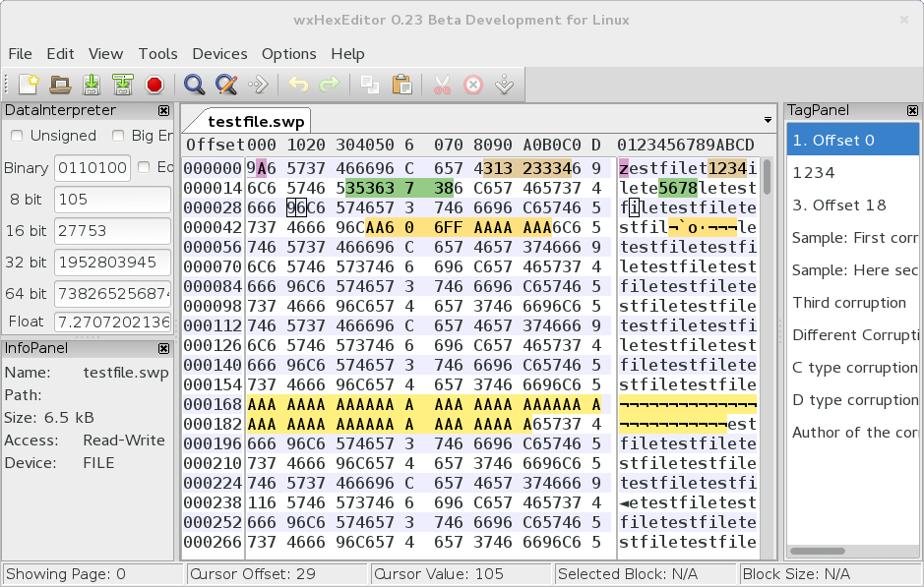924x587 pixels.
Task: Click the 16 bit value field
Action: [x=112, y=231]
